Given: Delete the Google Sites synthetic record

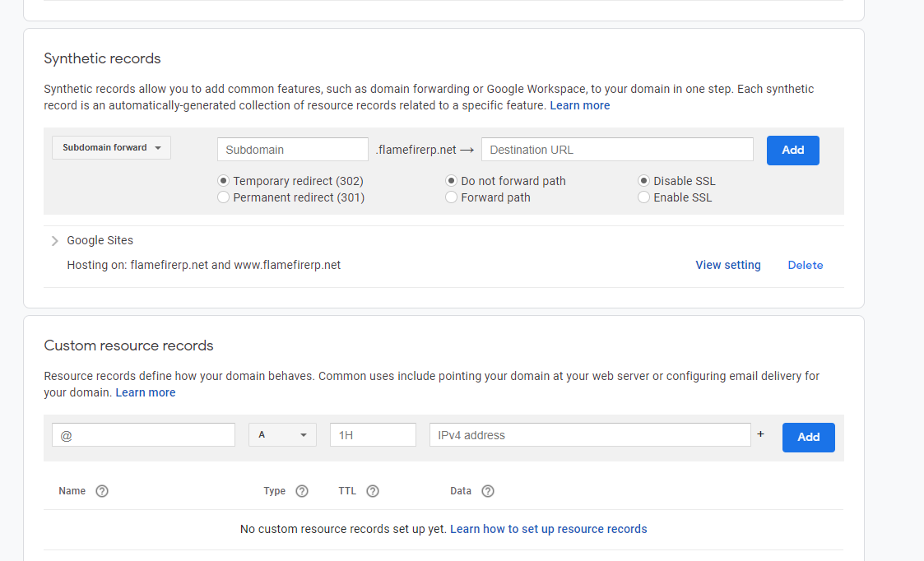Looking at the screenshot, I should click(x=805, y=265).
